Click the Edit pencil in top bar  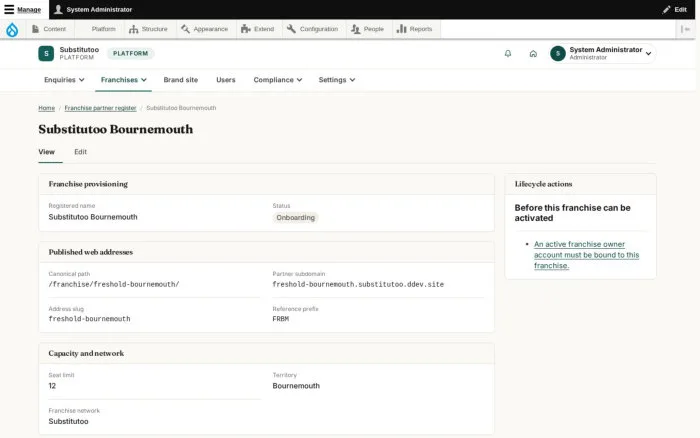(674, 9)
